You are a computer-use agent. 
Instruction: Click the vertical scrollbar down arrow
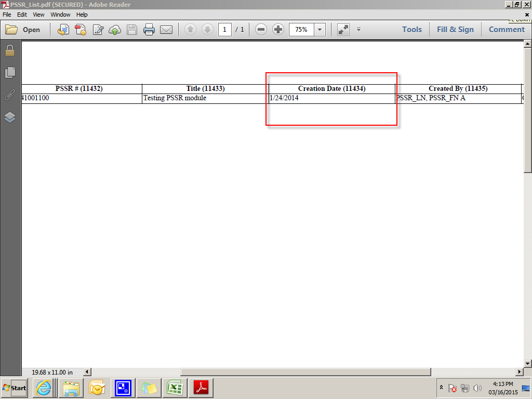click(x=527, y=363)
